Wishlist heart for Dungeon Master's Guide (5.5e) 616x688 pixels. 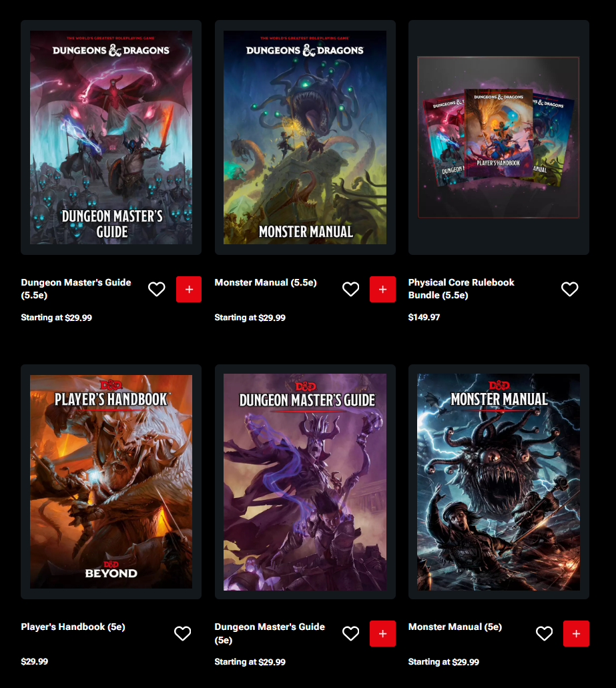[157, 289]
